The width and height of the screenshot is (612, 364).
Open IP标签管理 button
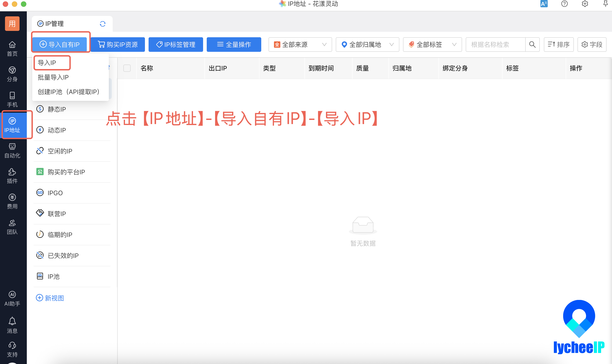pos(176,44)
